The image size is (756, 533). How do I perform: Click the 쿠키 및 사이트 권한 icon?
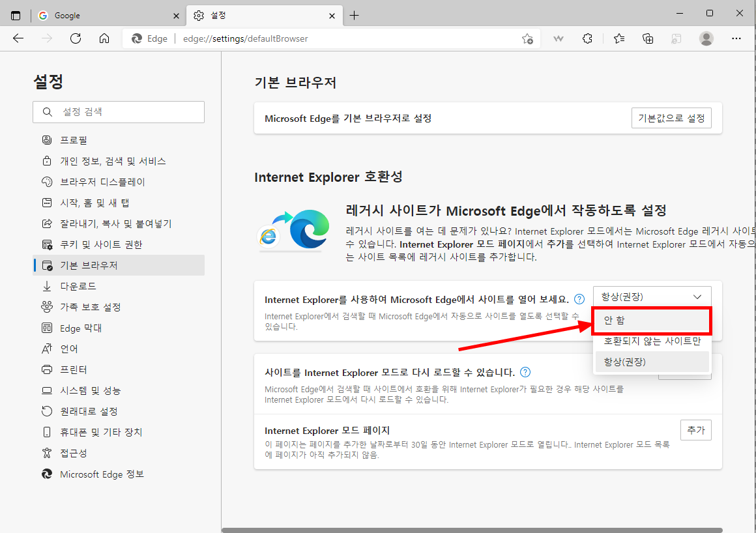tap(47, 245)
